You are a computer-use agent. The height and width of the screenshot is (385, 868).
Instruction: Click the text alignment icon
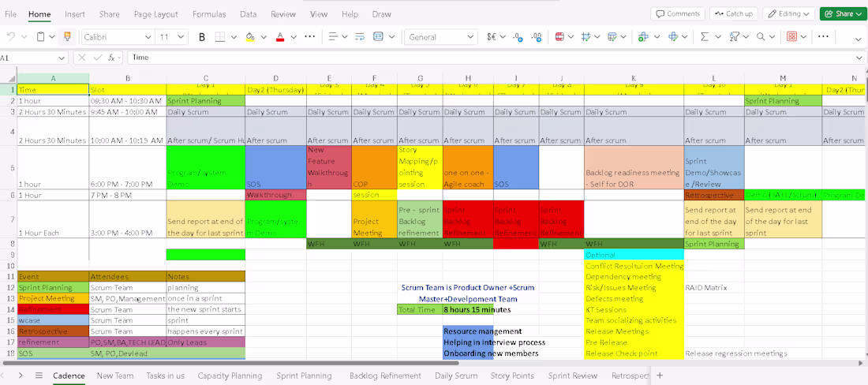tap(333, 37)
